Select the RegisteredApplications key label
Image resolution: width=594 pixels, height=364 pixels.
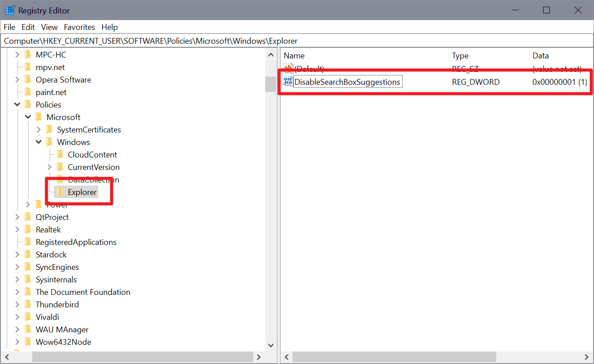coord(76,242)
